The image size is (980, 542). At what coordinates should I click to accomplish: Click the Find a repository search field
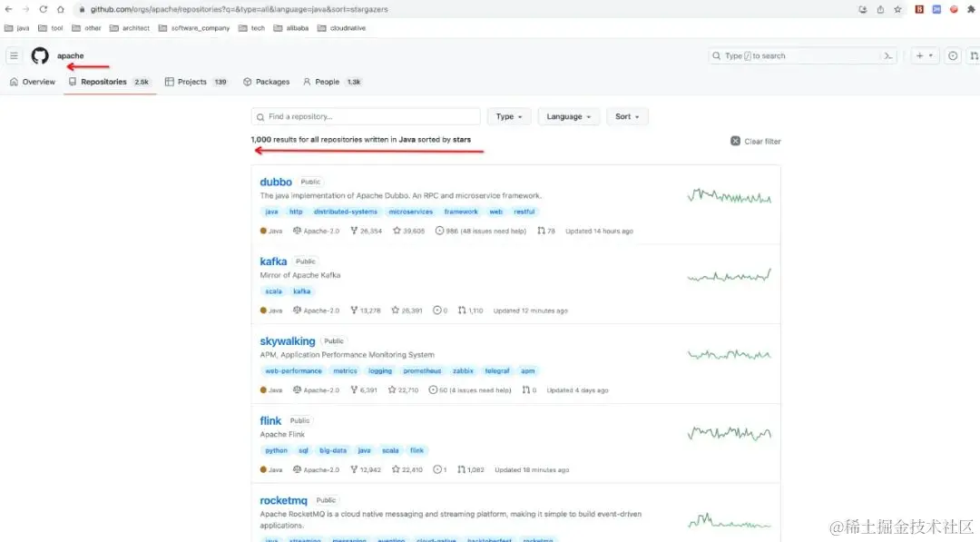pyautogui.click(x=366, y=116)
